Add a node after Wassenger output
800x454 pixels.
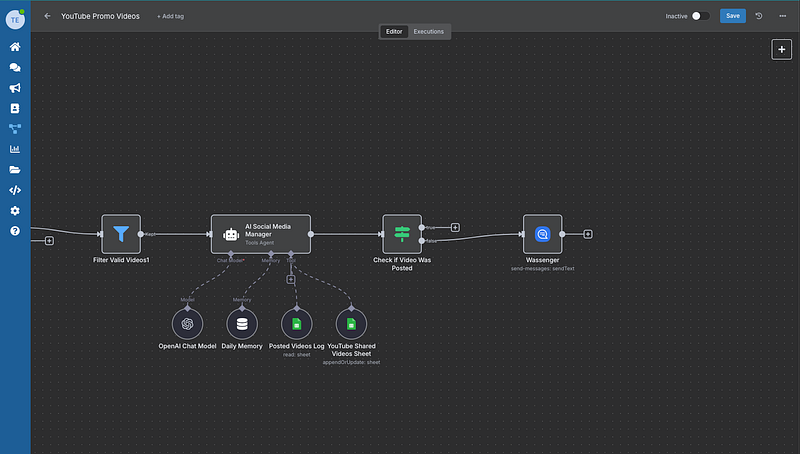(588, 234)
